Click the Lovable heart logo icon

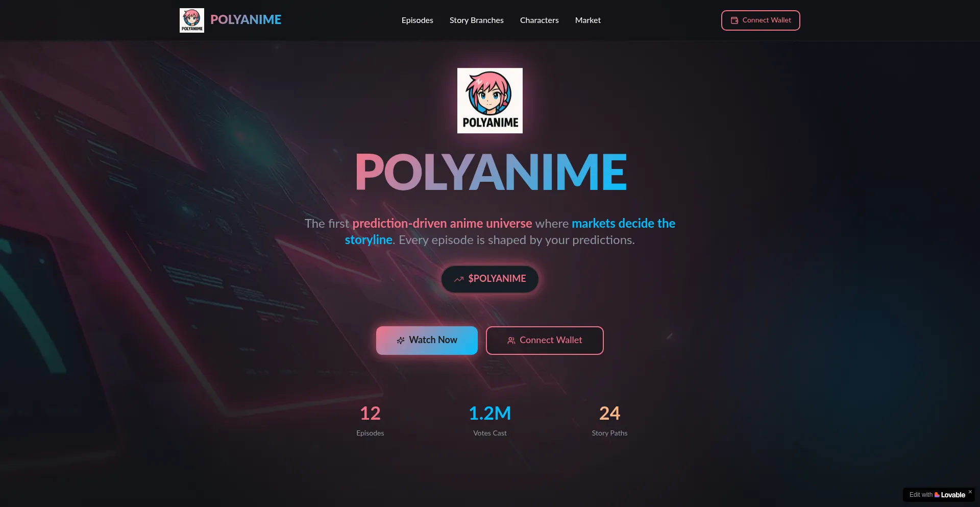tap(937, 495)
